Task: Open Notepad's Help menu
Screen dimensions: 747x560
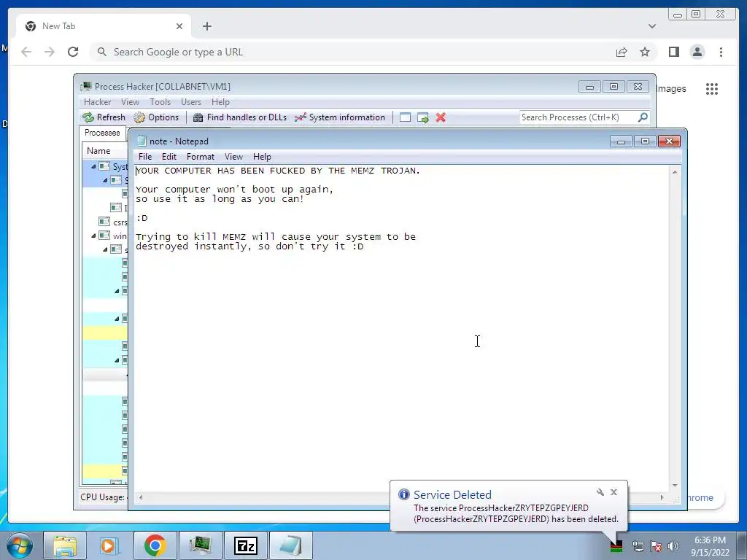Action: [262, 157]
